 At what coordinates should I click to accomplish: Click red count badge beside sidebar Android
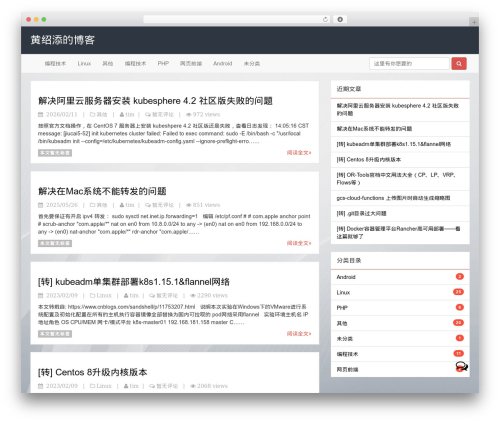460,276
